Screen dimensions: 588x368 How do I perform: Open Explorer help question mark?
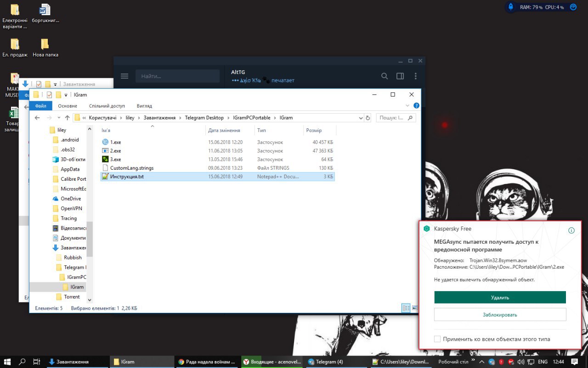(417, 106)
